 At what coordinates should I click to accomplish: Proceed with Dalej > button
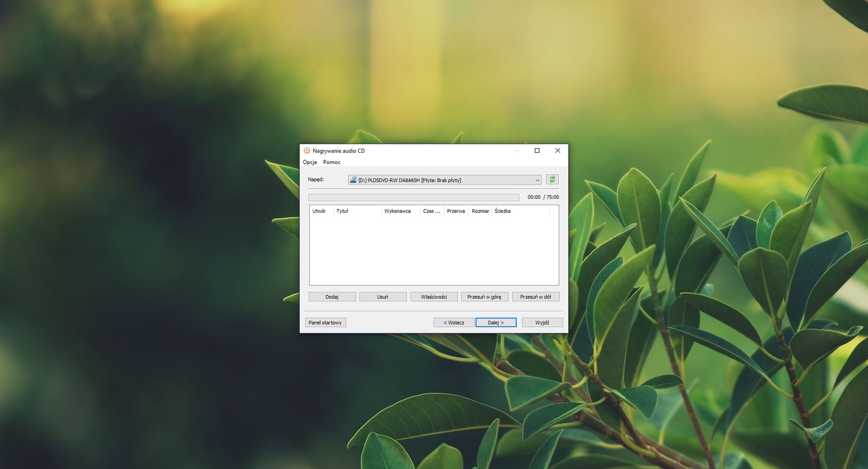496,322
